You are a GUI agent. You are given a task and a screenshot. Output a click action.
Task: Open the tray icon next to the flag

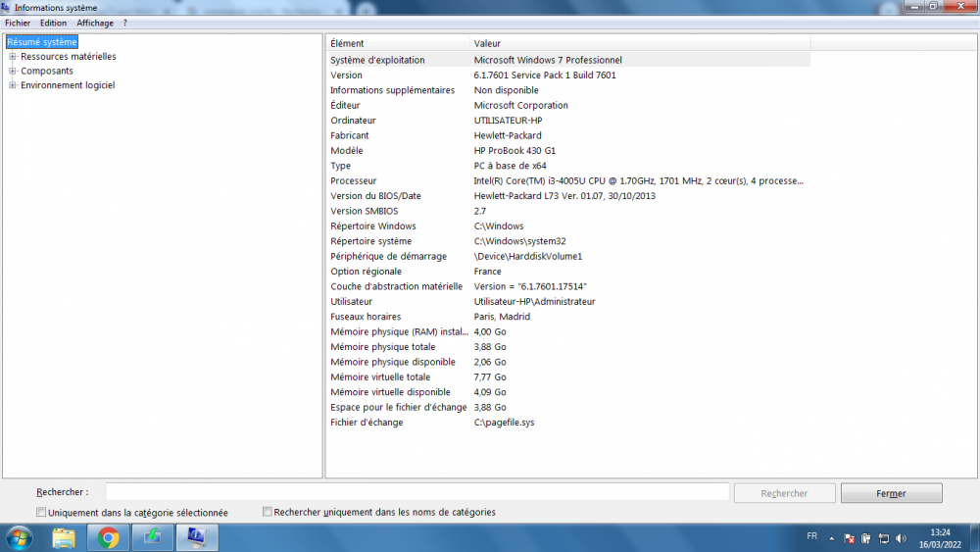click(865, 538)
